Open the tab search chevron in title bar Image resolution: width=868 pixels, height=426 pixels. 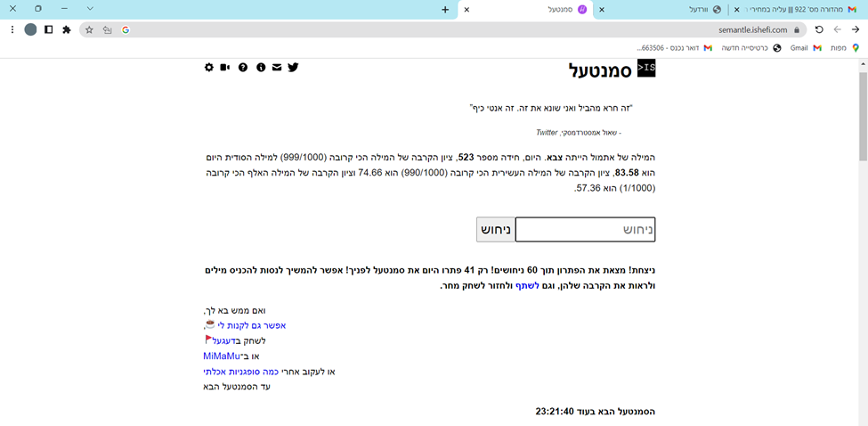90,9
